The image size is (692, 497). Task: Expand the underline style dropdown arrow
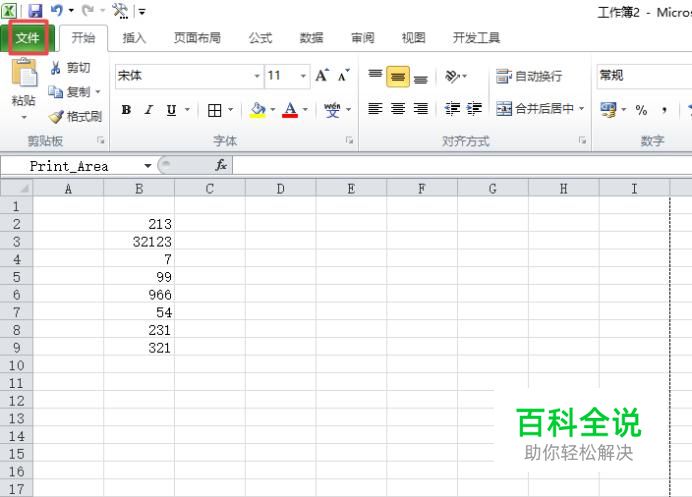187,109
